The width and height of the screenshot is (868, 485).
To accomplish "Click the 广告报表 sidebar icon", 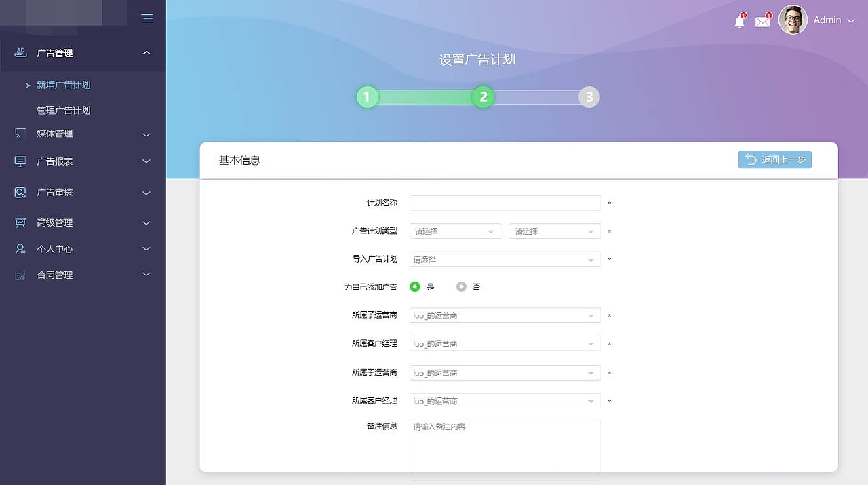I will [x=20, y=161].
